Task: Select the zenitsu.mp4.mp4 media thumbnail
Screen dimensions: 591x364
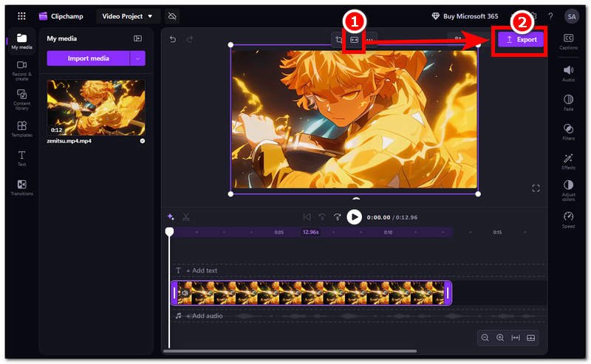Action: [96, 108]
